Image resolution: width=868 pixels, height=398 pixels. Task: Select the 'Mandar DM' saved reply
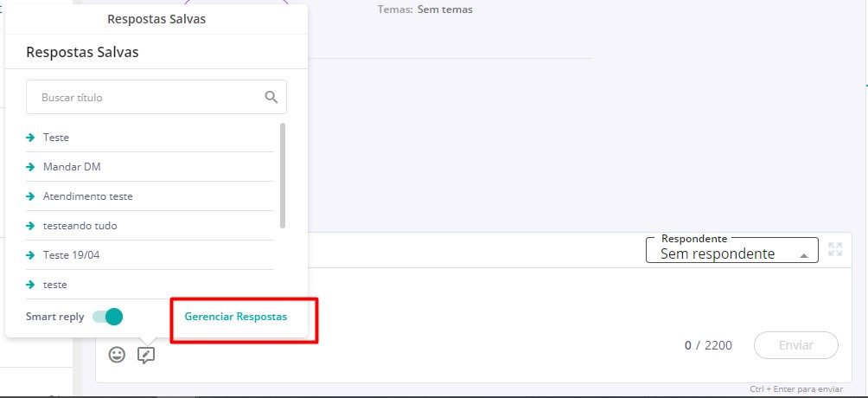tap(150, 167)
